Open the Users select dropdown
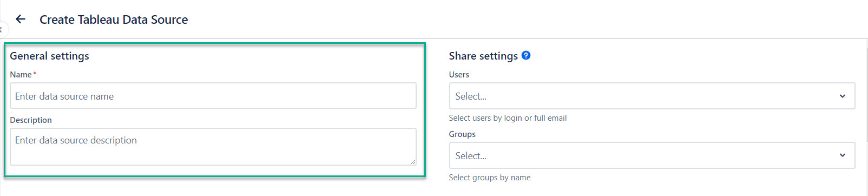This screenshot has height=196, width=868. pyautogui.click(x=652, y=96)
